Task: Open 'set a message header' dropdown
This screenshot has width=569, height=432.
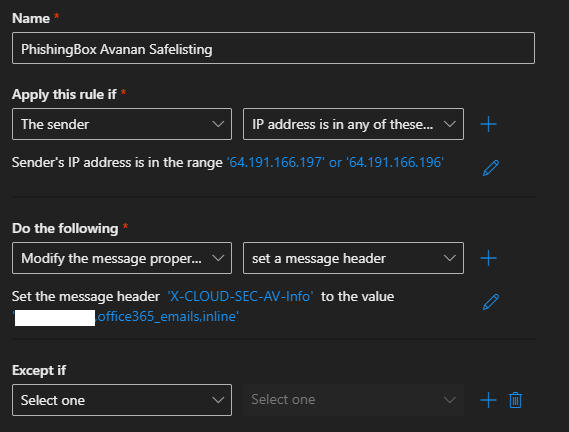Action: [353, 258]
